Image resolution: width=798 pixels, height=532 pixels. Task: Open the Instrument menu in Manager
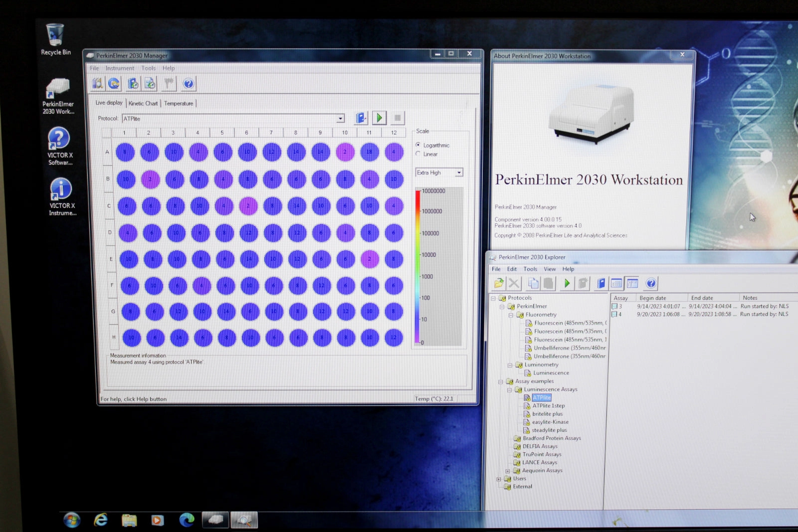120,68
